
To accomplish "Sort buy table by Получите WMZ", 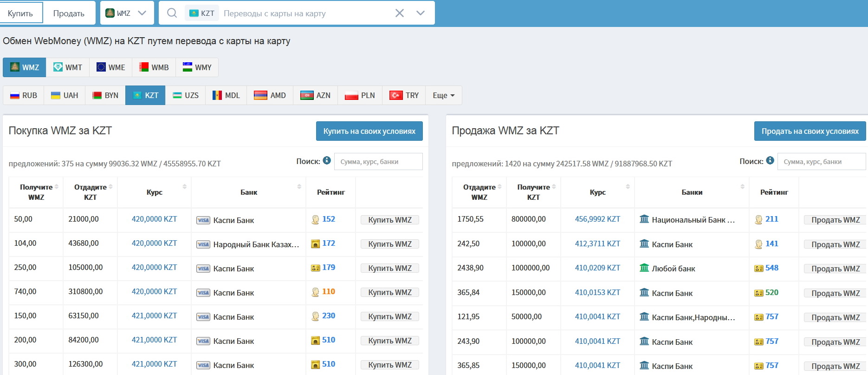I will pos(36,192).
